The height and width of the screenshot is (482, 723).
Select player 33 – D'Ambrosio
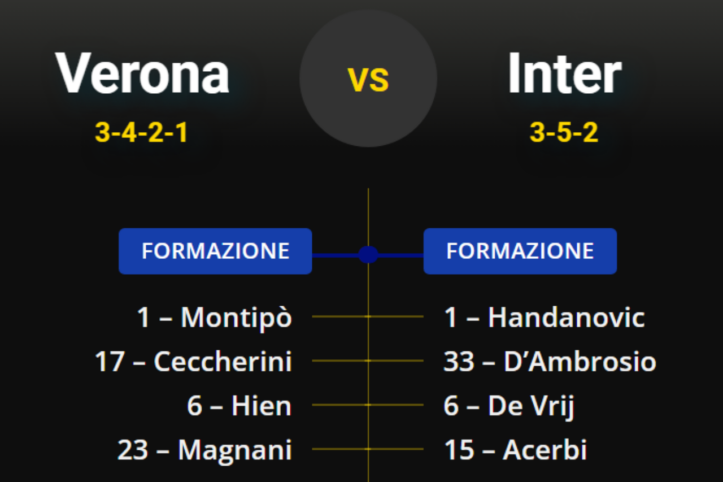[x=550, y=361]
